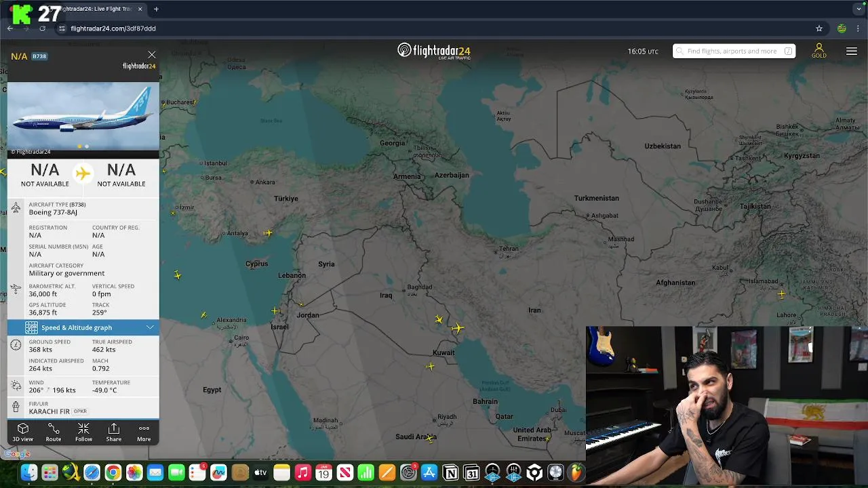The image size is (868, 488).
Task: Open Apple TV from the Dock
Action: click(x=260, y=472)
